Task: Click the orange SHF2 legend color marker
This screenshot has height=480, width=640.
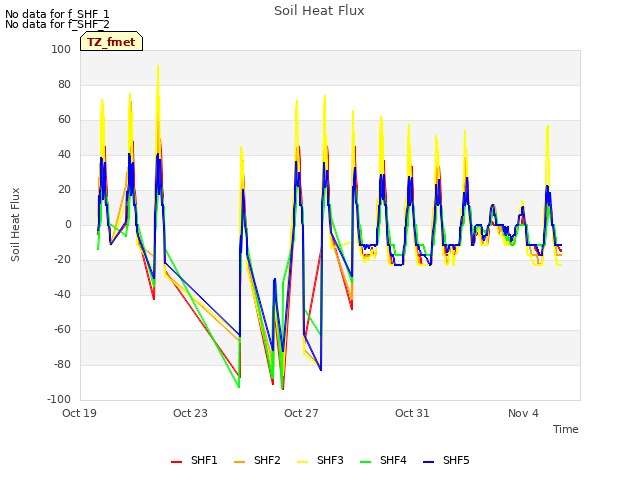Action: (239, 462)
